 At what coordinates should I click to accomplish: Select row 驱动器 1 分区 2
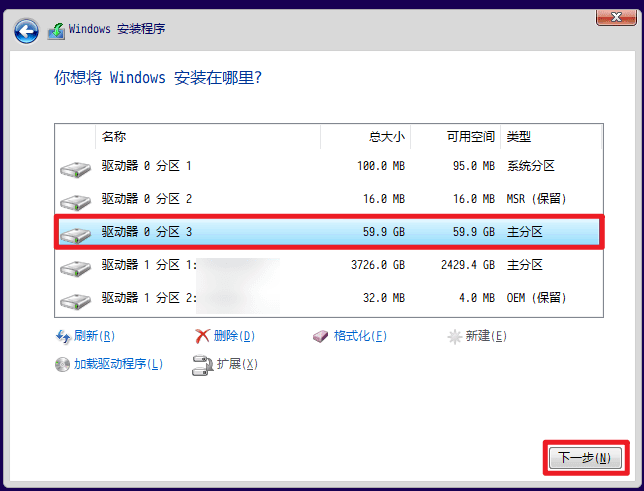(329, 298)
